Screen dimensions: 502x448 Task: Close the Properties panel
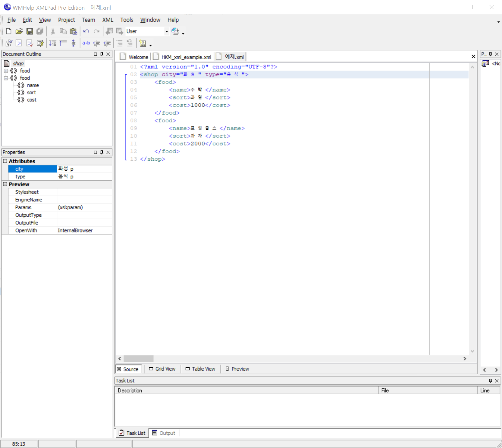tap(108, 152)
